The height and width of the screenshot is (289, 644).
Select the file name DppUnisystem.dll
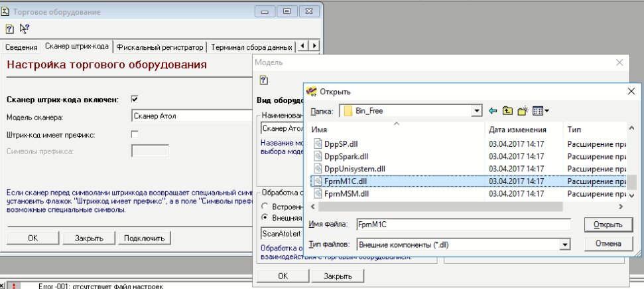pyautogui.click(x=354, y=169)
